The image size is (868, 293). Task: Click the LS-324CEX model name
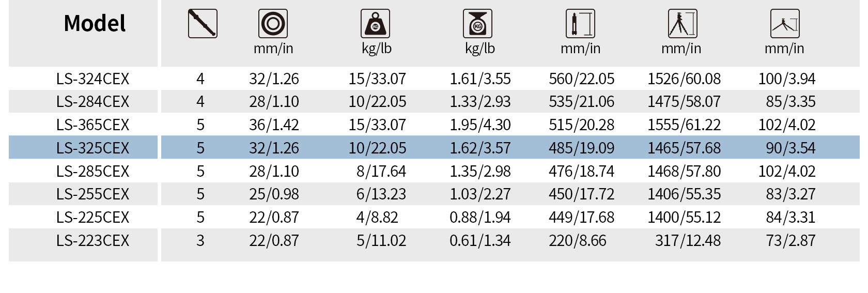tap(93, 79)
